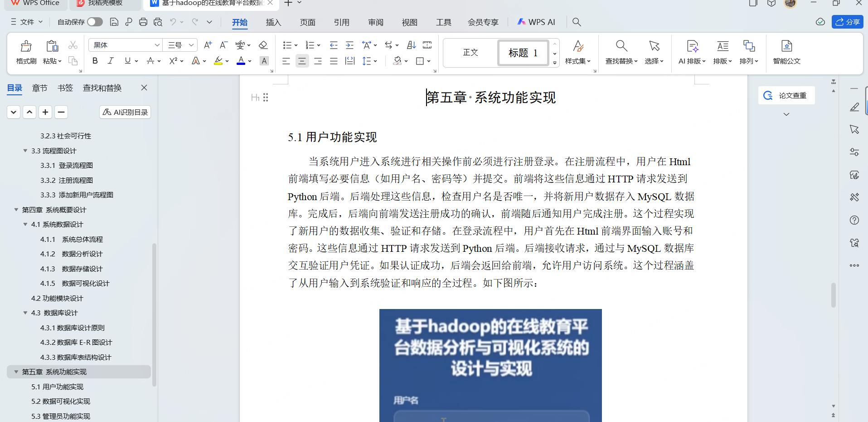Select the highlight color tool
The height and width of the screenshot is (422, 868).
(218, 60)
